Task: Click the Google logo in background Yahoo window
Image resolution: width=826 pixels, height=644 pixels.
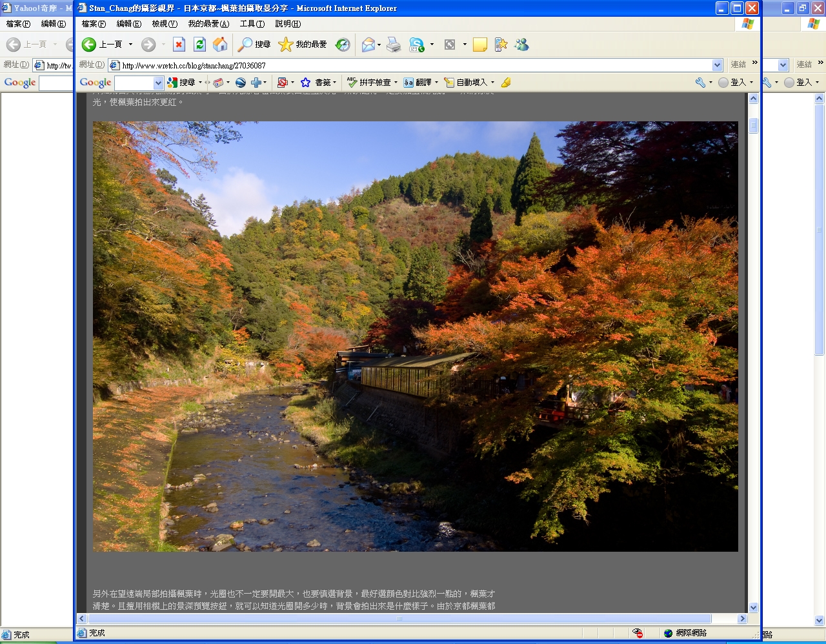Action: [x=20, y=83]
